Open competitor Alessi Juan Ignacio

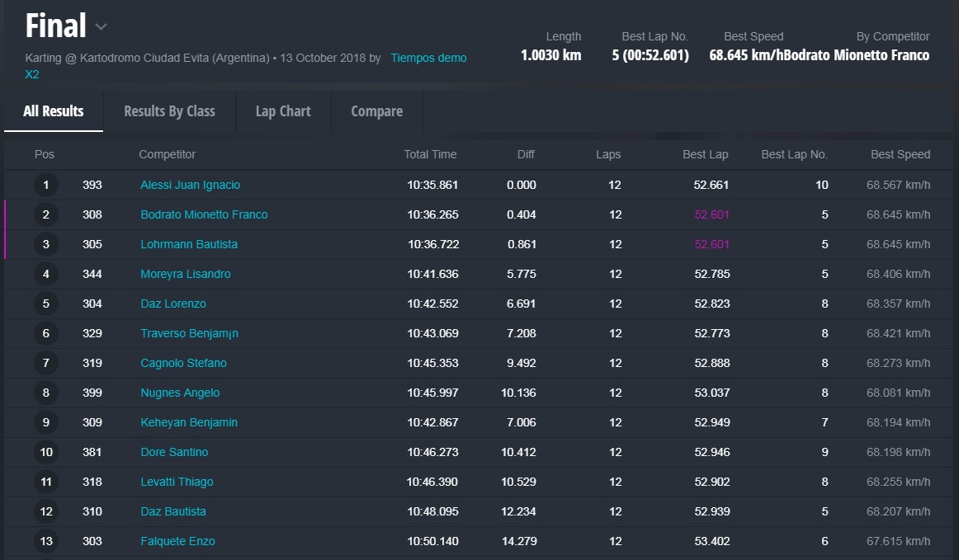click(x=190, y=186)
